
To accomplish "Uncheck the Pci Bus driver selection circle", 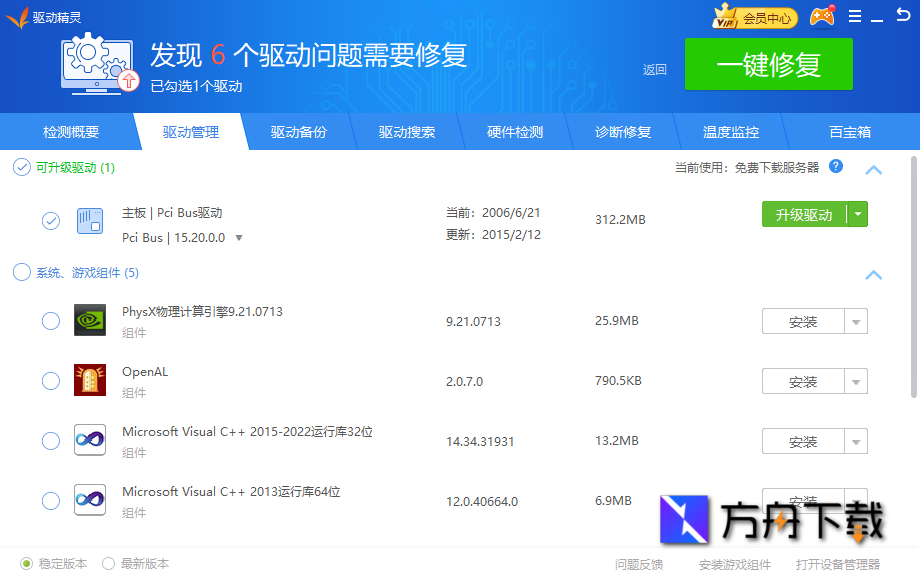I will click(51, 221).
